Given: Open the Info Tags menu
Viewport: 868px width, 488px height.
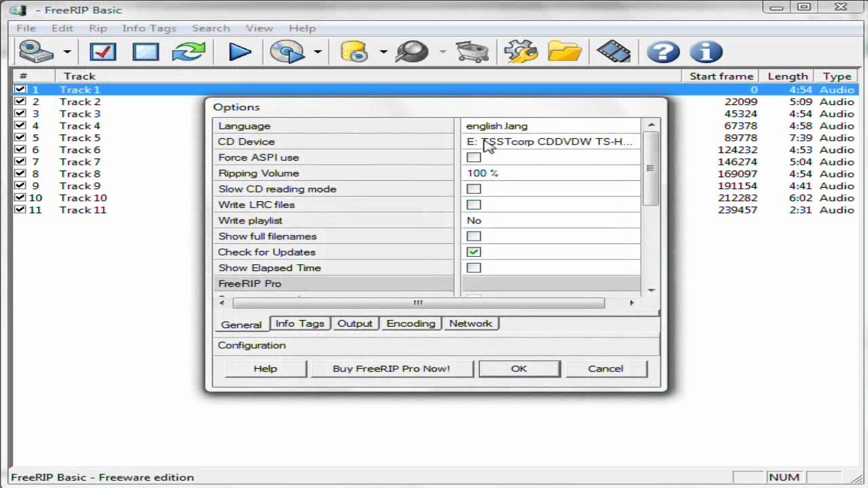Looking at the screenshot, I should tap(149, 28).
